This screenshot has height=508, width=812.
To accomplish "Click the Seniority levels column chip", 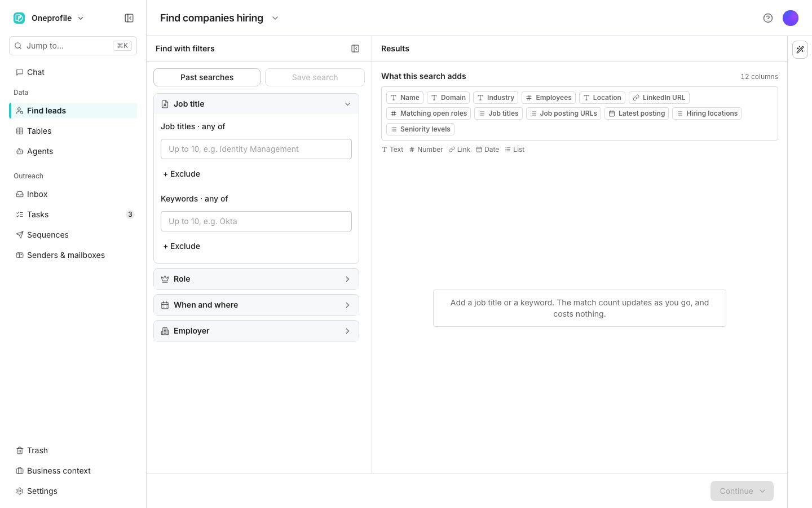I will [x=420, y=129].
